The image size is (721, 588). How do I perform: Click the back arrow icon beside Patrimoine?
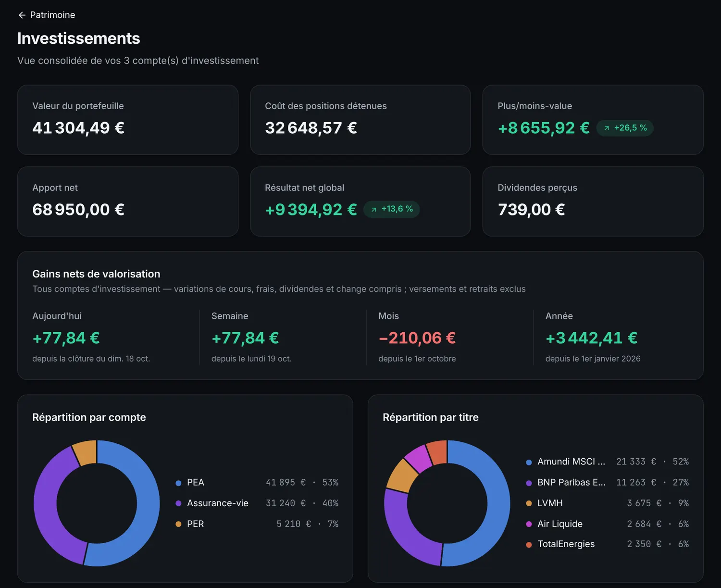tap(22, 15)
